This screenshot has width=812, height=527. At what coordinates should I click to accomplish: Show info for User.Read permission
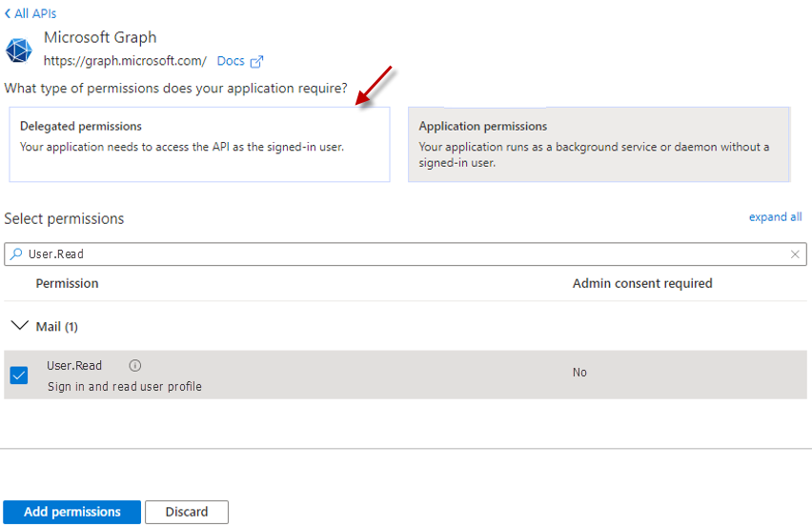134,366
